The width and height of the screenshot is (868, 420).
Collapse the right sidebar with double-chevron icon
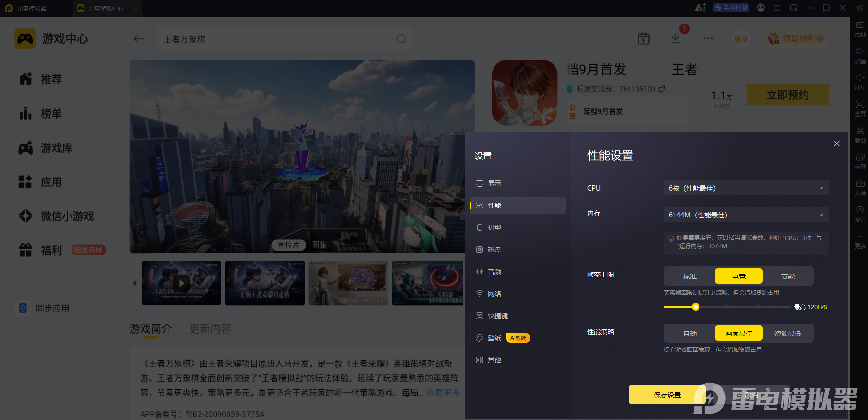[x=859, y=8]
